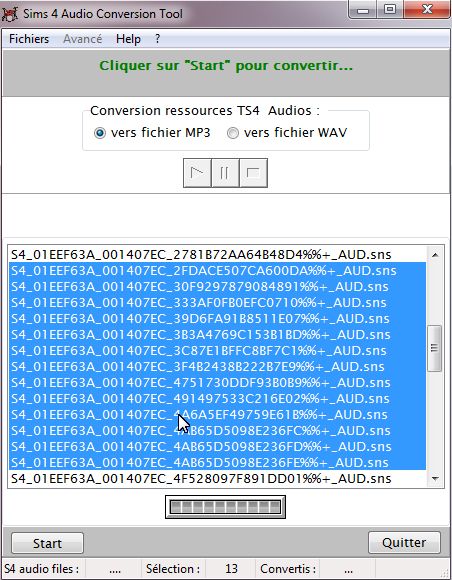The height and width of the screenshot is (580, 452).
Task: Click the 'Cliquer sur "Start" pour convertir...' message
Action: (226, 66)
